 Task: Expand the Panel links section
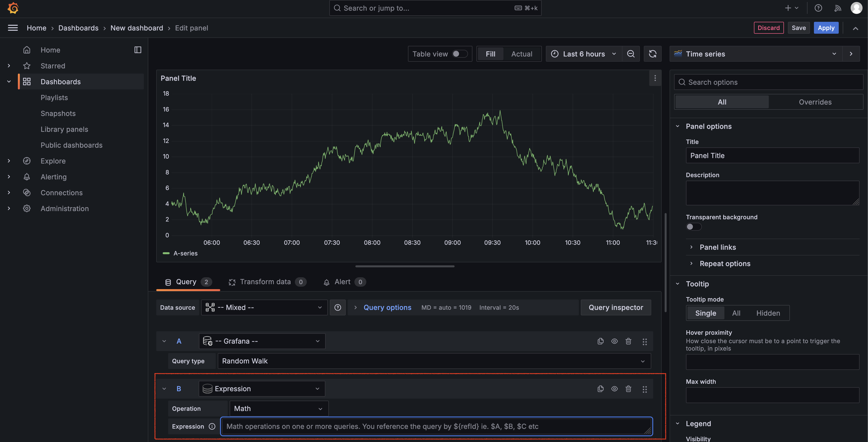(x=717, y=247)
